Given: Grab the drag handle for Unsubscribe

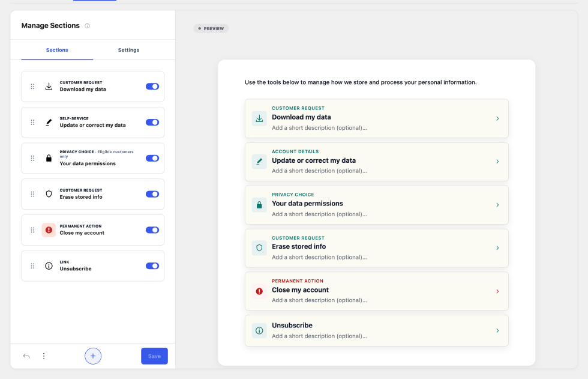Looking at the screenshot, I should click(32, 266).
